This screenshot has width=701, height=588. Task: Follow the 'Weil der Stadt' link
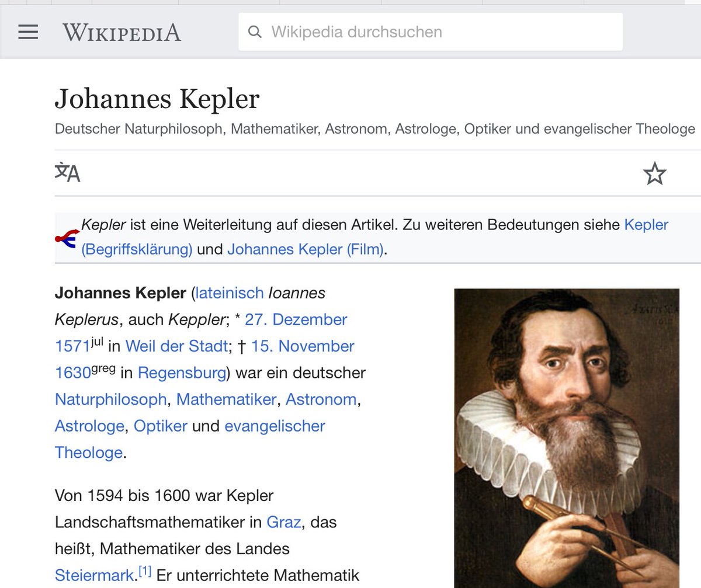tap(176, 346)
